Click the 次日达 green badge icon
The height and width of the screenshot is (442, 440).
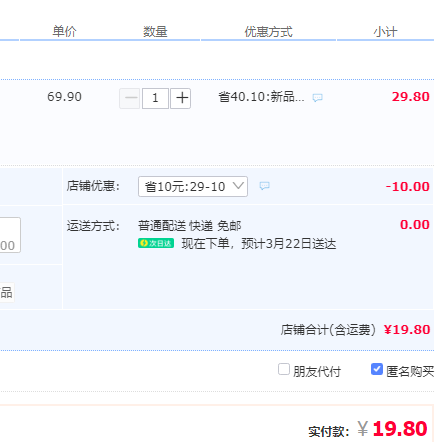tap(156, 243)
